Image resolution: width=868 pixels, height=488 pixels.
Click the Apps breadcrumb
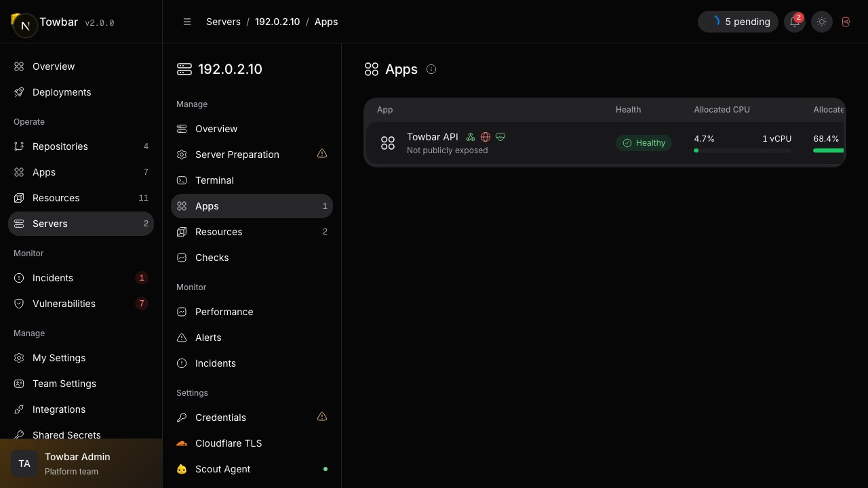tap(326, 22)
